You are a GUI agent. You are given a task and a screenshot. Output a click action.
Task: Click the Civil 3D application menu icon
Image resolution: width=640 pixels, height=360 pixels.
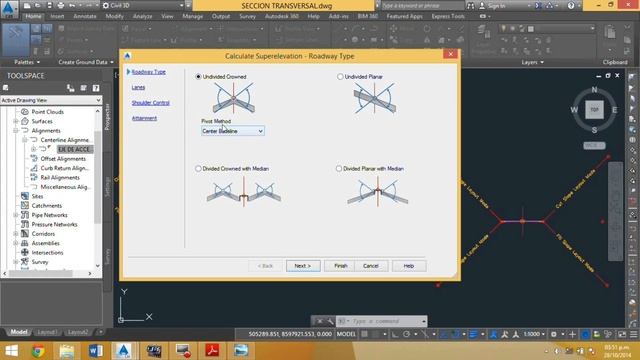pyautogui.click(x=9, y=9)
